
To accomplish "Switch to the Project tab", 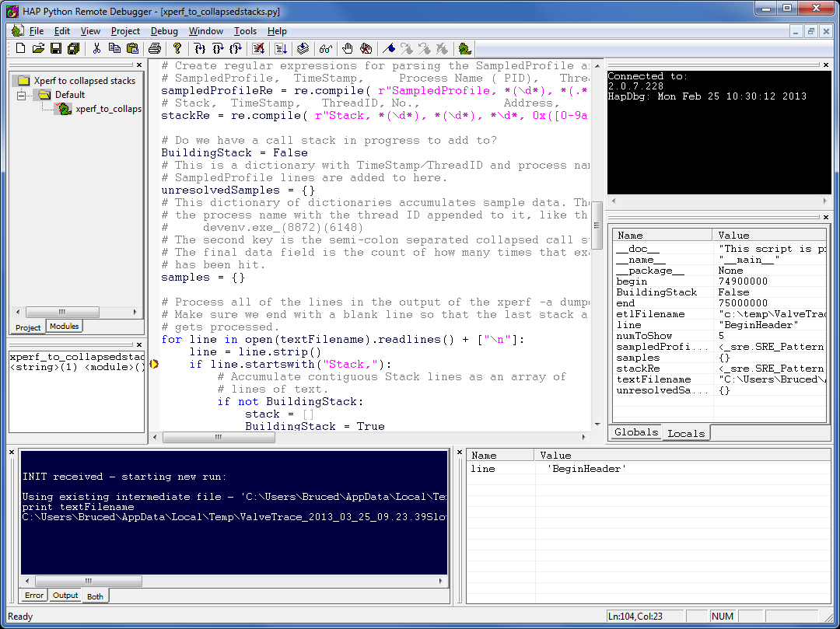I will point(28,327).
